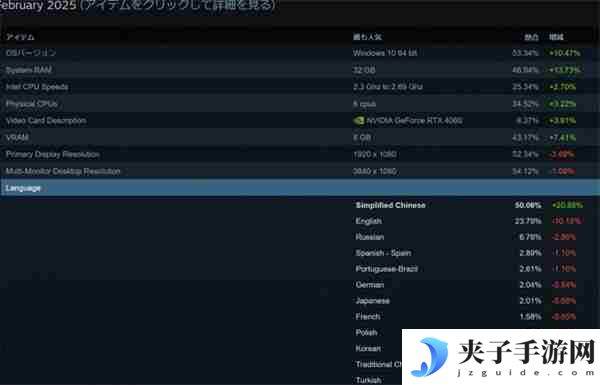Click the 6 cpus value

(x=364, y=104)
